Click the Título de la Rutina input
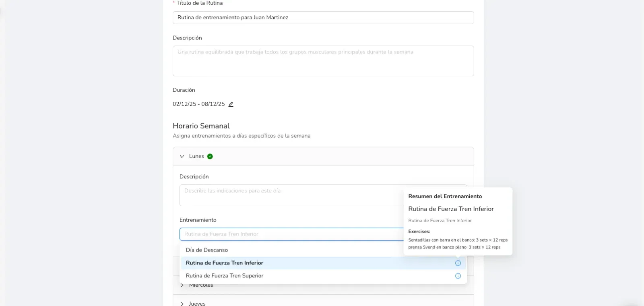The height and width of the screenshot is (306, 644). tap(323, 18)
